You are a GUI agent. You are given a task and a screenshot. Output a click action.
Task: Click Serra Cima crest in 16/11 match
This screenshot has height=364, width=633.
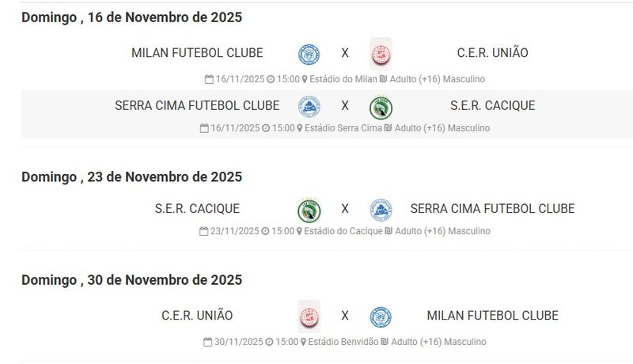click(309, 107)
